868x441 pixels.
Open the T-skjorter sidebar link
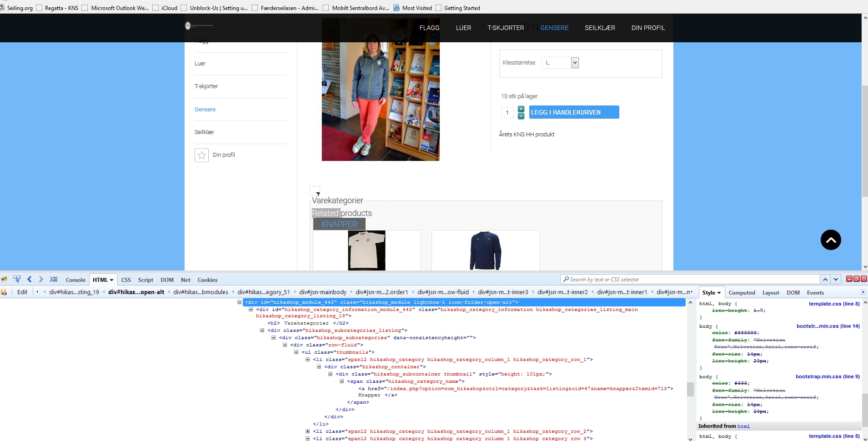coord(206,86)
